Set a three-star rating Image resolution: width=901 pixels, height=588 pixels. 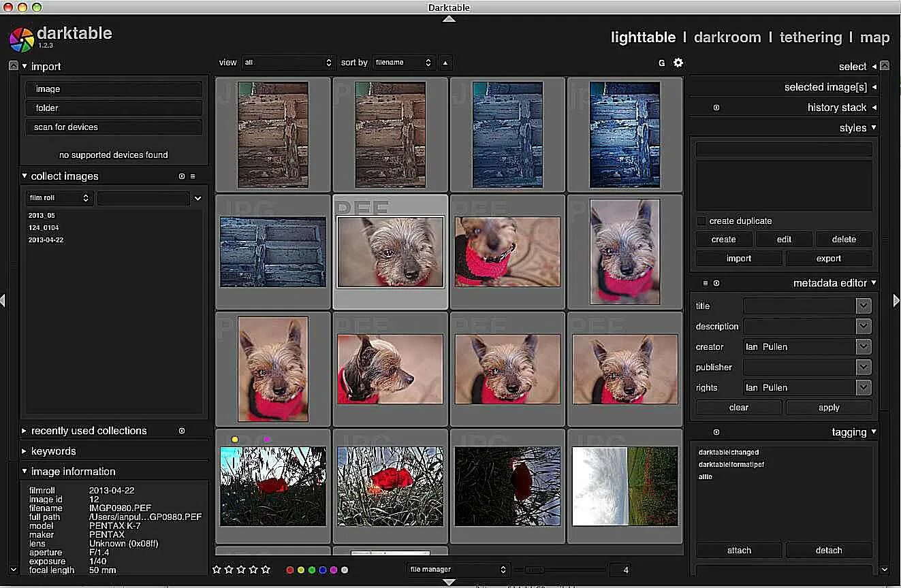click(241, 570)
